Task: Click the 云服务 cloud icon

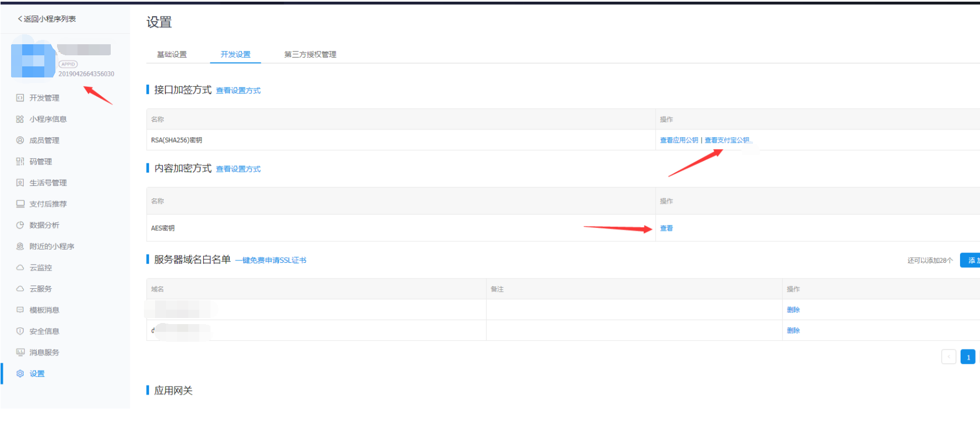Action: (20, 289)
